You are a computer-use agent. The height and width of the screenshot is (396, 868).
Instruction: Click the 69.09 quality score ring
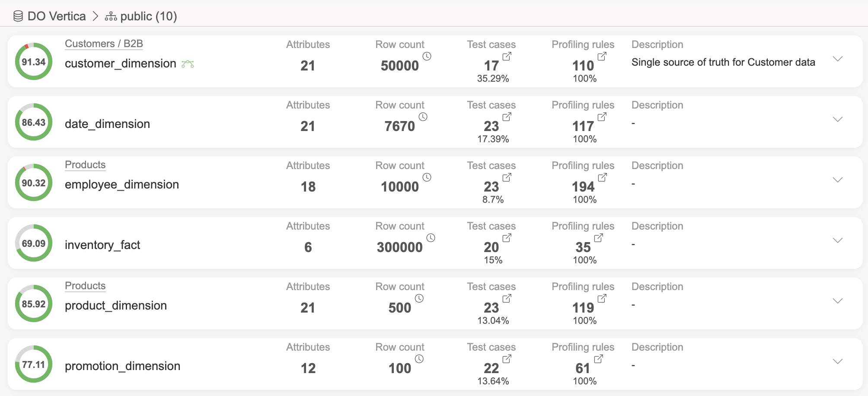pyautogui.click(x=34, y=243)
